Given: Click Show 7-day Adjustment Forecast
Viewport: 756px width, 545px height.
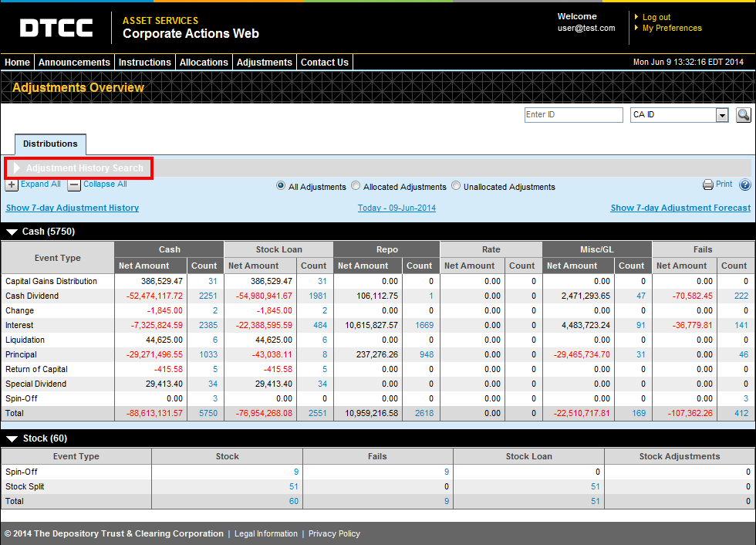Looking at the screenshot, I should (680, 208).
